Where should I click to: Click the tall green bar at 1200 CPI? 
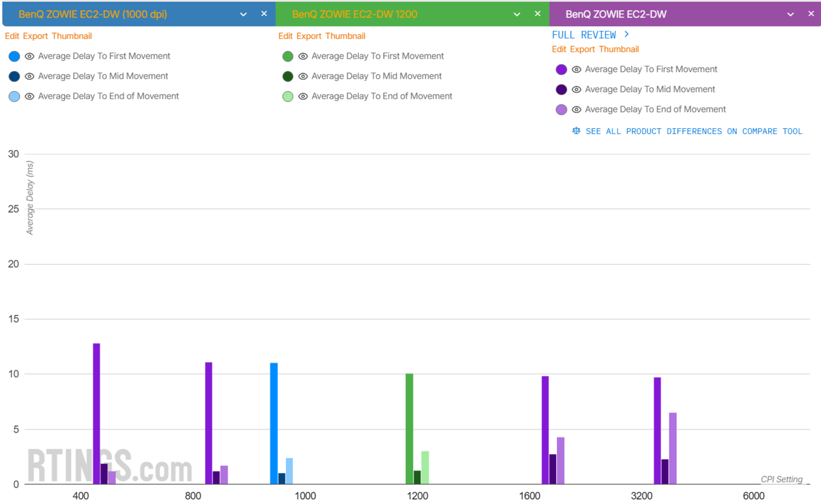click(409, 429)
